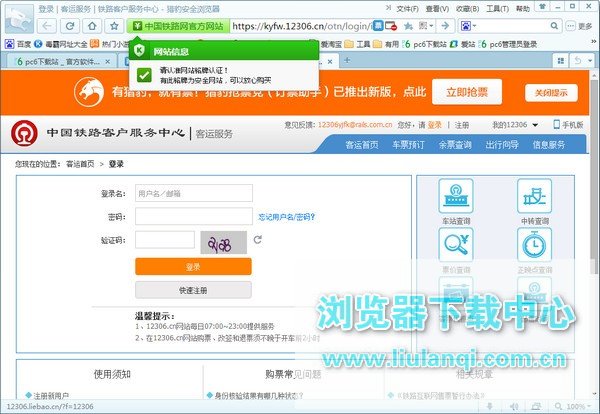
Task: Open the 100% zoom dropdown in status bar
Action: pos(574,406)
